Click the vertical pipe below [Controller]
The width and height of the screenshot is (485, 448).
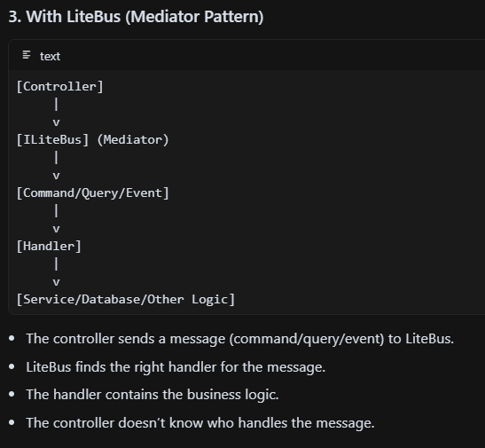[56, 105]
